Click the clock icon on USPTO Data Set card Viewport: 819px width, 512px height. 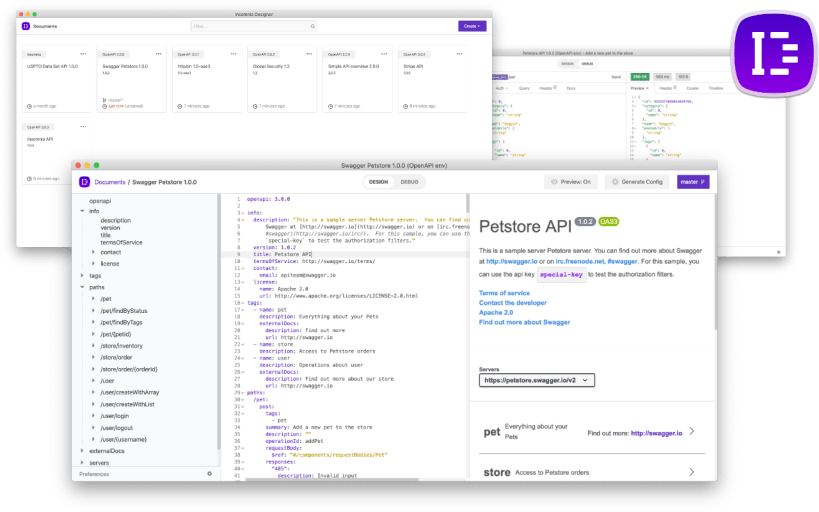tap(29, 106)
